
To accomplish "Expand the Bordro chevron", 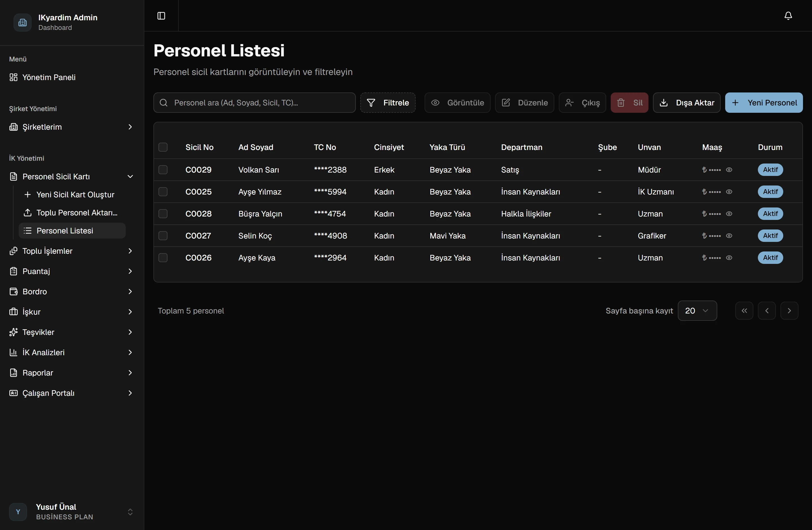I will point(130,291).
